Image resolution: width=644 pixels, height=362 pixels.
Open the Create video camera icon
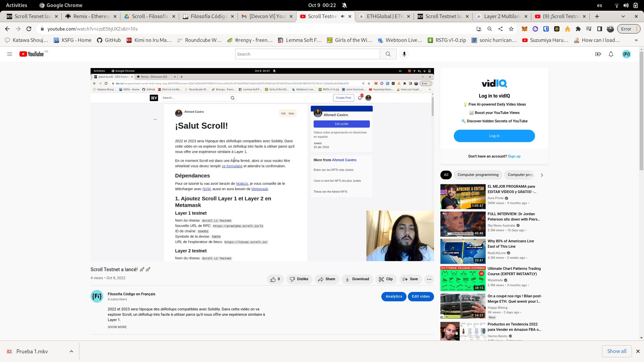pyautogui.click(x=598, y=54)
